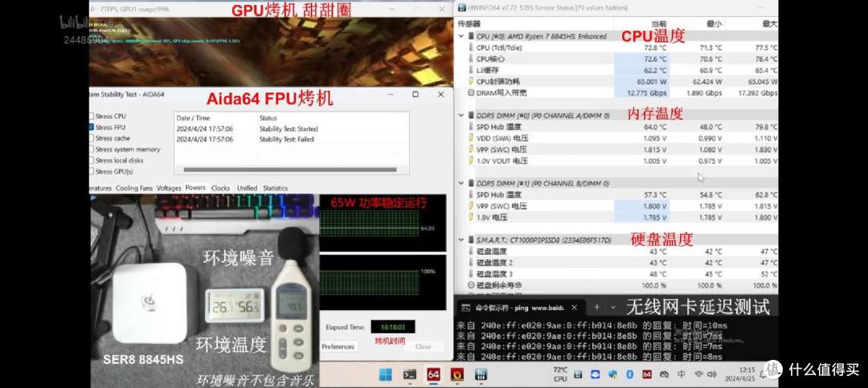
Task: Open the Windows Start menu on the taskbar
Action: 386,374
